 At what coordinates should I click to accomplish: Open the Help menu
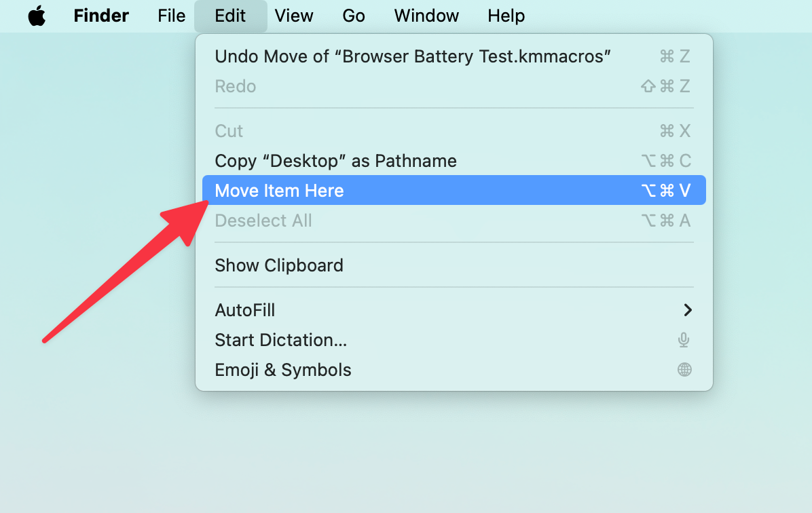click(506, 16)
